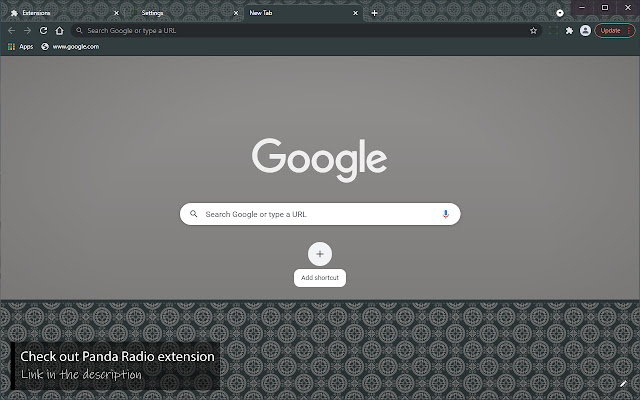Click the Google logo

[319, 160]
